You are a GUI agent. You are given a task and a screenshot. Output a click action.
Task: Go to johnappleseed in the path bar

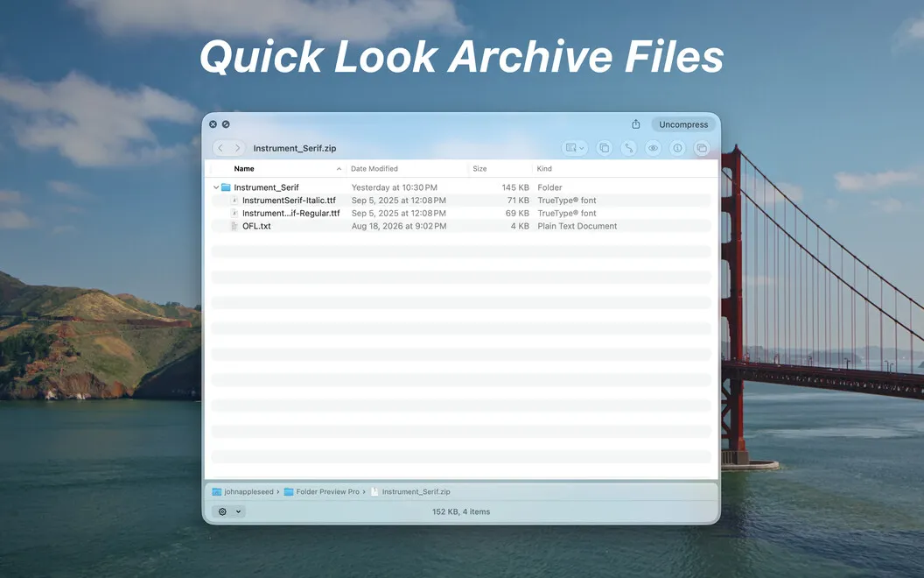(x=248, y=492)
